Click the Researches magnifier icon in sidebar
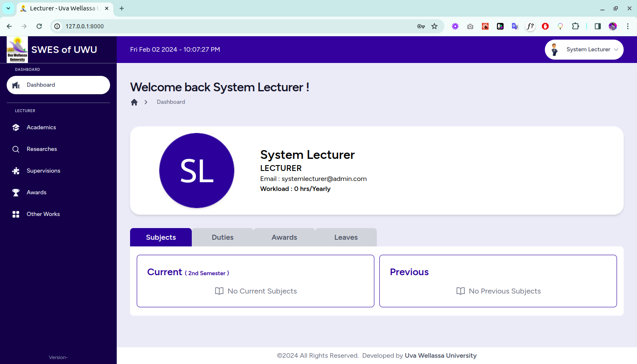 (16, 149)
